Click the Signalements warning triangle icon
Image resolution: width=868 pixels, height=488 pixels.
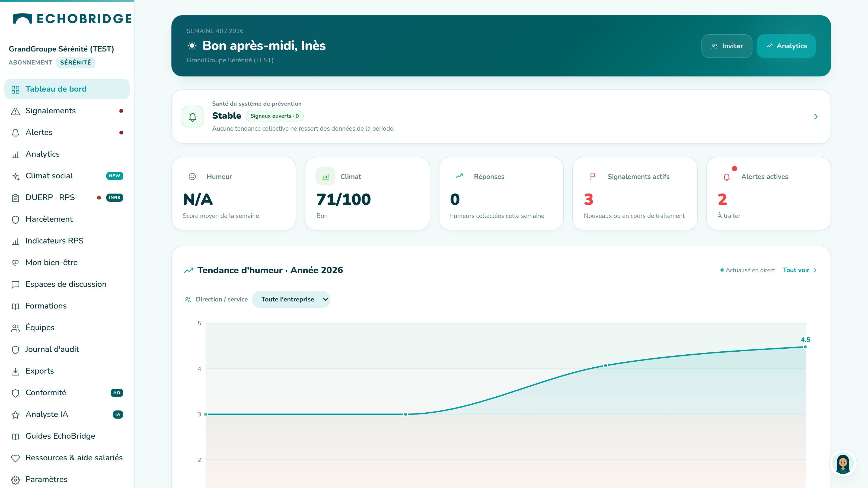tap(15, 111)
